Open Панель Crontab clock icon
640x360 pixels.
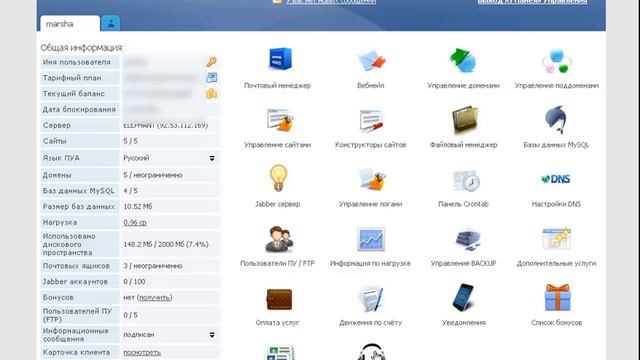click(466, 180)
